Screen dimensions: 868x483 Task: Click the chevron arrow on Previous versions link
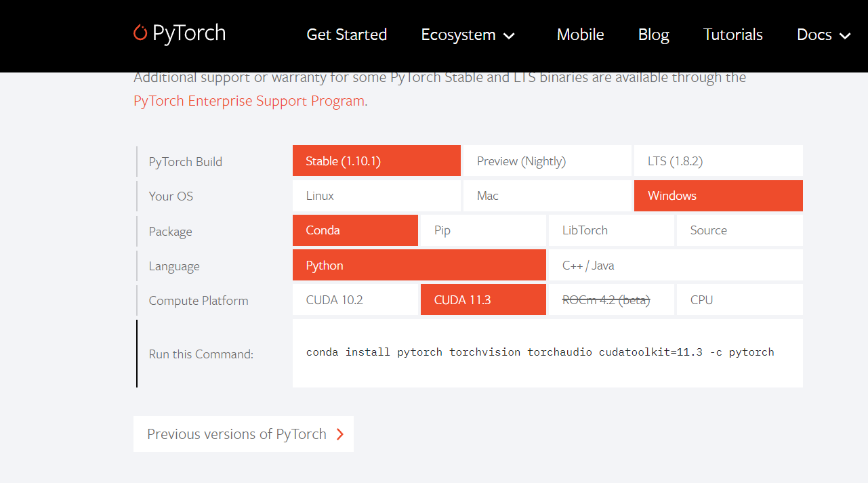(x=340, y=434)
